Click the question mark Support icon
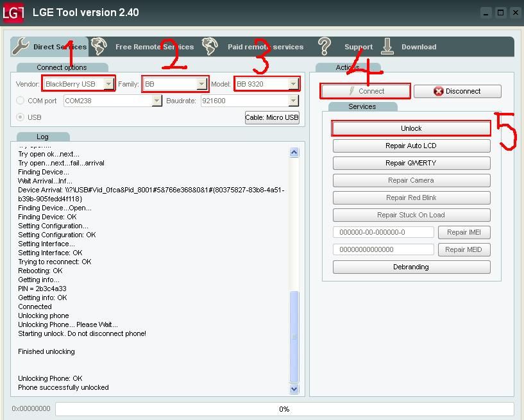Screen dimensions: 524x420 pyautogui.click(x=324, y=46)
